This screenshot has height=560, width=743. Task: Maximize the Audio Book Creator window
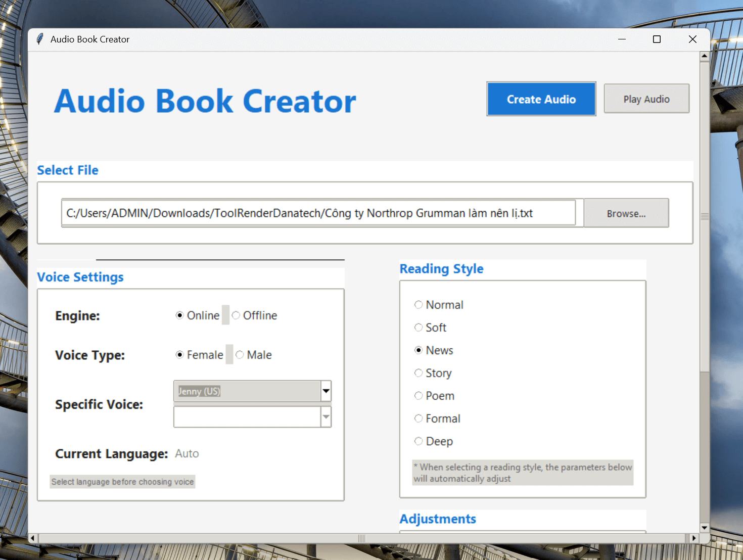point(657,39)
